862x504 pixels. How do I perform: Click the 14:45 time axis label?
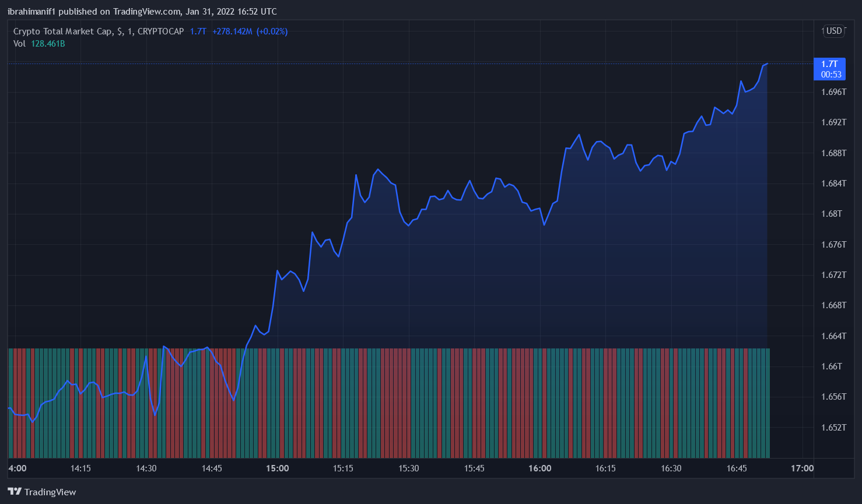(212, 468)
